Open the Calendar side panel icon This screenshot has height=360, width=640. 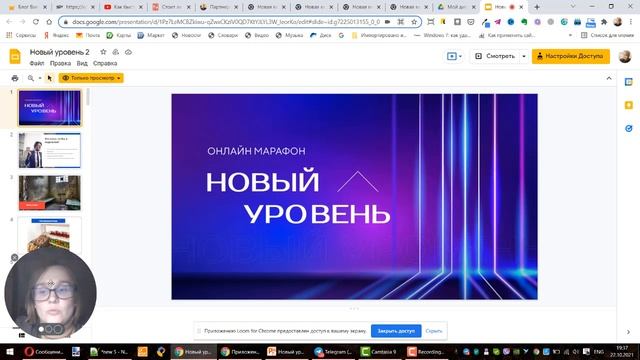click(x=629, y=82)
